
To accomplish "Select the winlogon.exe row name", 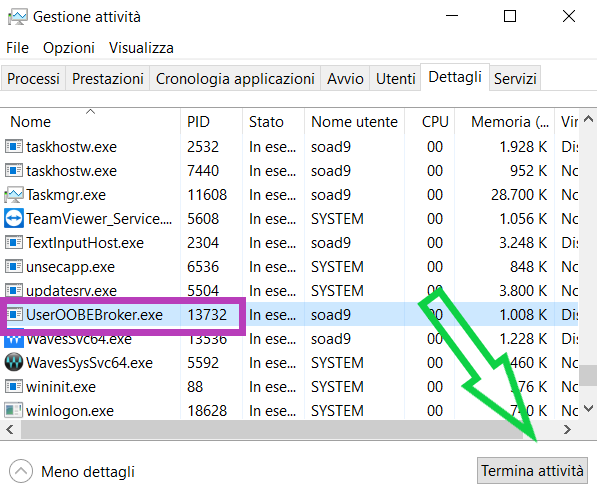I will coord(70,411).
